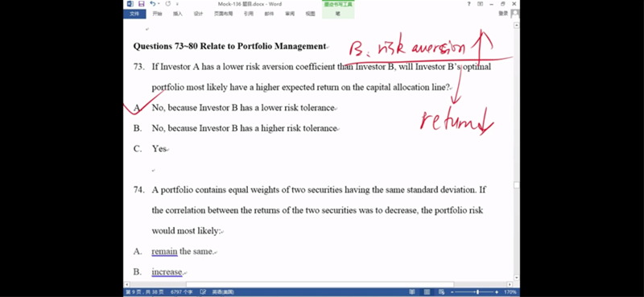Select the Web Layout view icon
This screenshot has height=297, width=644.
441,292
